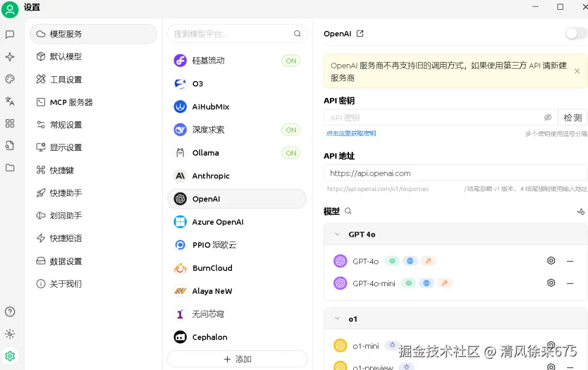Image resolution: width=588 pixels, height=370 pixels.
Task: Switch theme with the sun icon
Action: click(10, 334)
